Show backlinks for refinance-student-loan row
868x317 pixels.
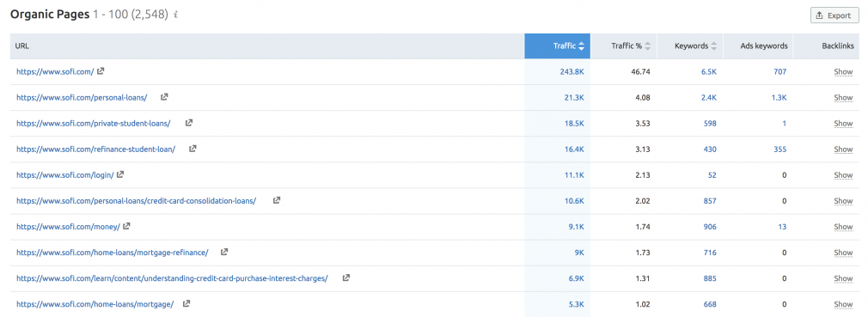[x=843, y=149]
